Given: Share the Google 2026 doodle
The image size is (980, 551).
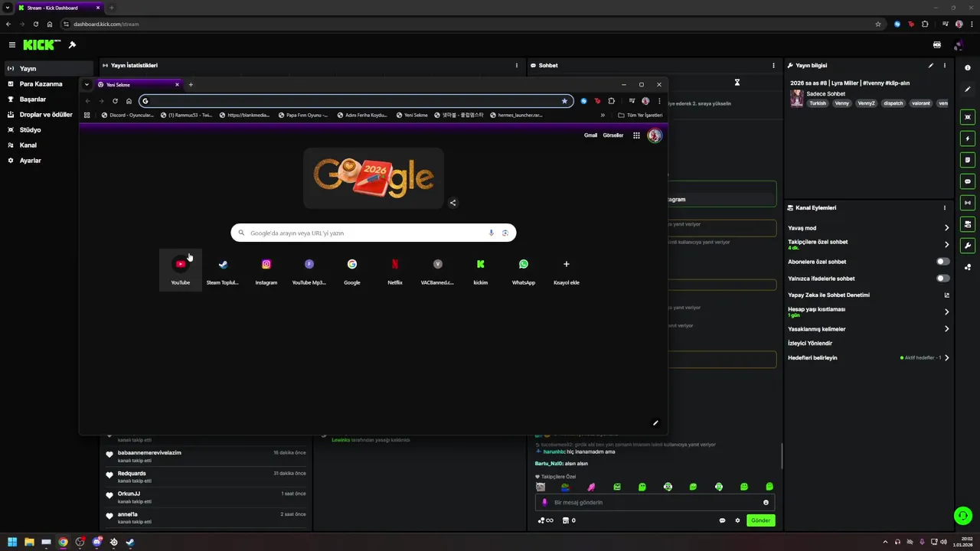Looking at the screenshot, I should pyautogui.click(x=453, y=203).
